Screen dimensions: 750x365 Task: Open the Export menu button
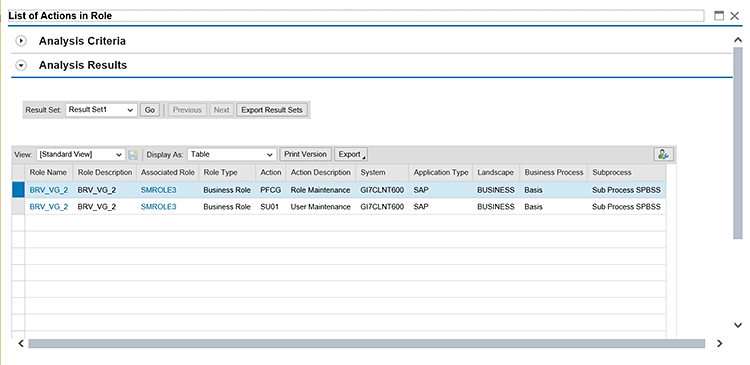coord(350,155)
